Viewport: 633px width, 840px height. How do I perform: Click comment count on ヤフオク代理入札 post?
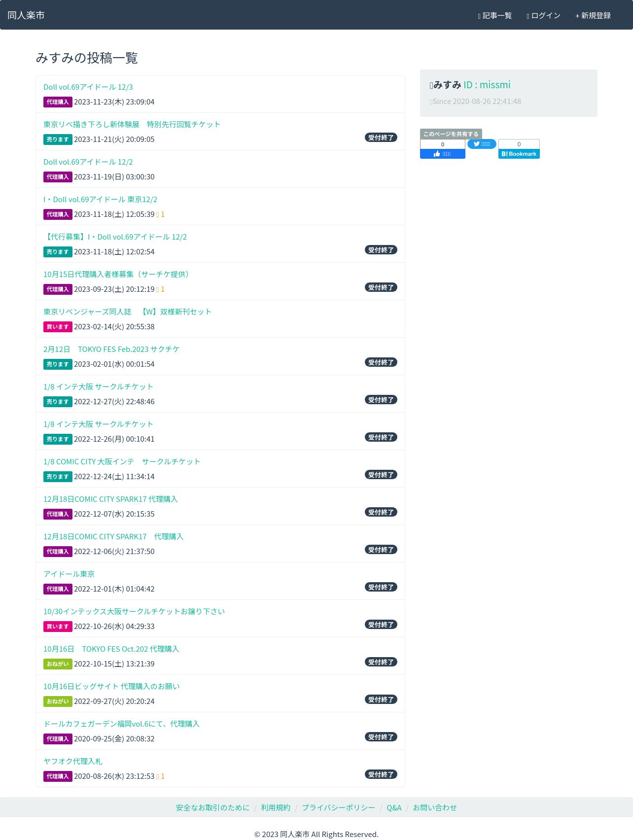click(161, 776)
